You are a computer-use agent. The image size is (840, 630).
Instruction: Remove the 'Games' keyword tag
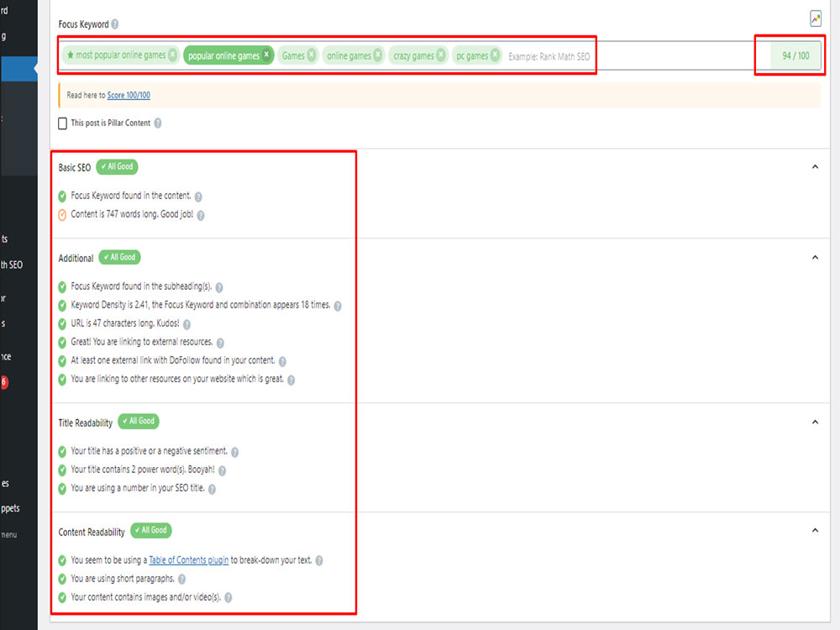coord(312,55)
